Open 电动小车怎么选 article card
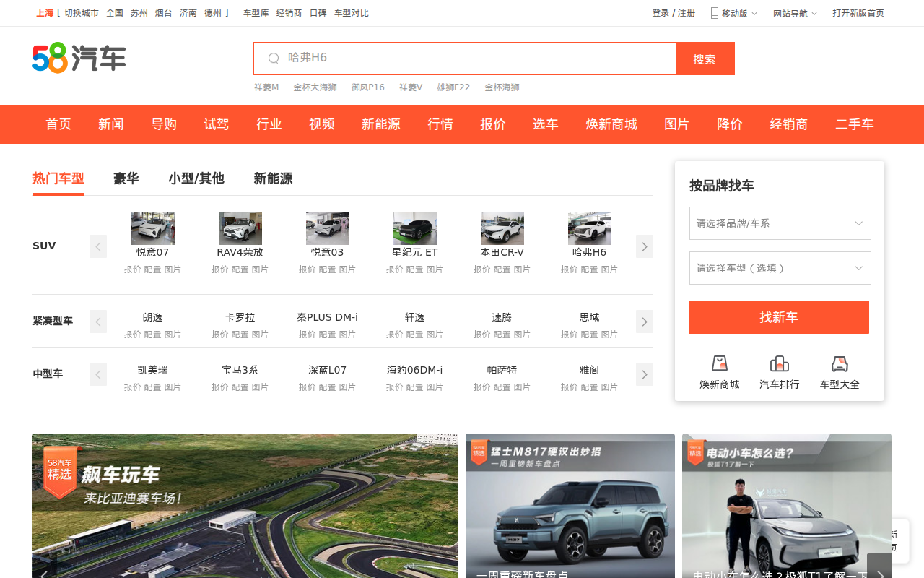Viewport: 924px width, 578px height. pyautogui.click(x=787, y=506)
